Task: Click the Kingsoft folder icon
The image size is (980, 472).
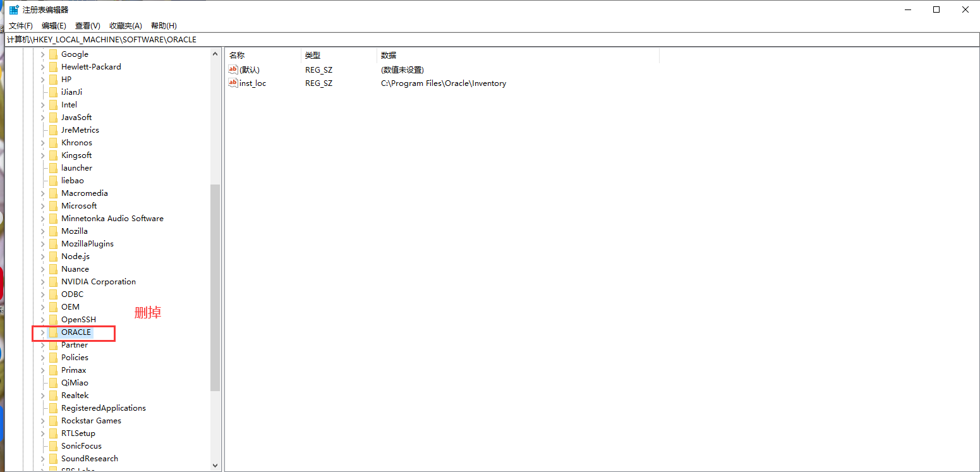Action: [x=54, y=155]
